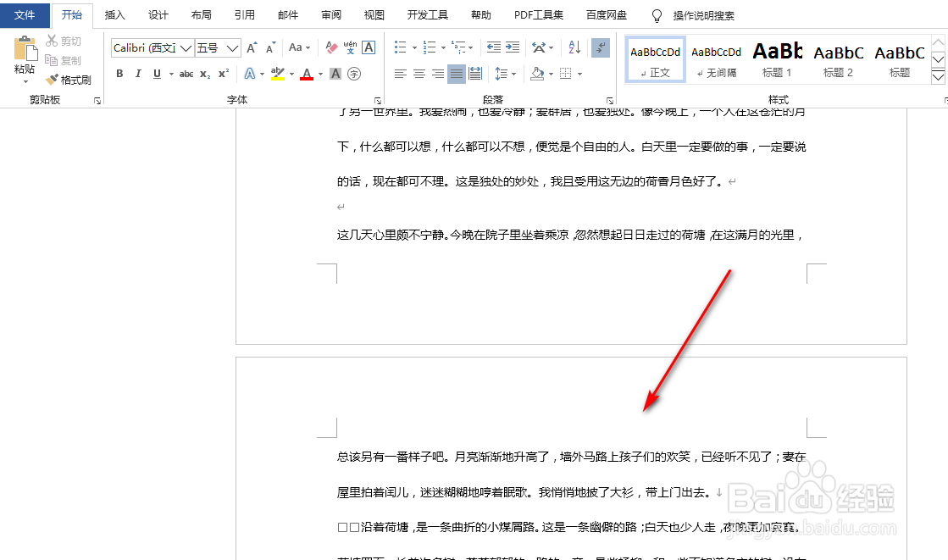Click the Distributed alignment icon
Image resolution: width=948 pixels, height=560 pixels.
(475, 74)
